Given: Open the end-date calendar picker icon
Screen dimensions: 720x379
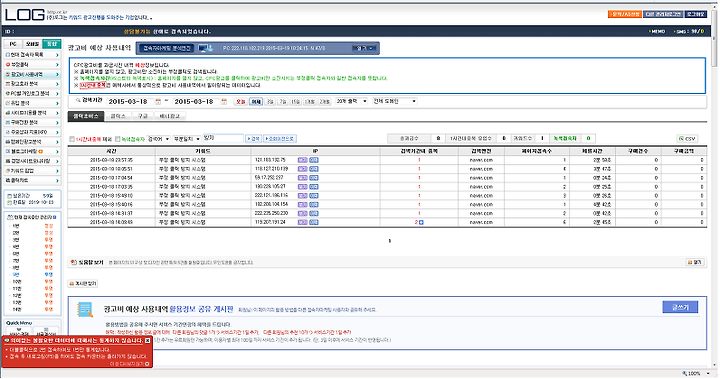Looking at the screenshot, I should [224, 102].
